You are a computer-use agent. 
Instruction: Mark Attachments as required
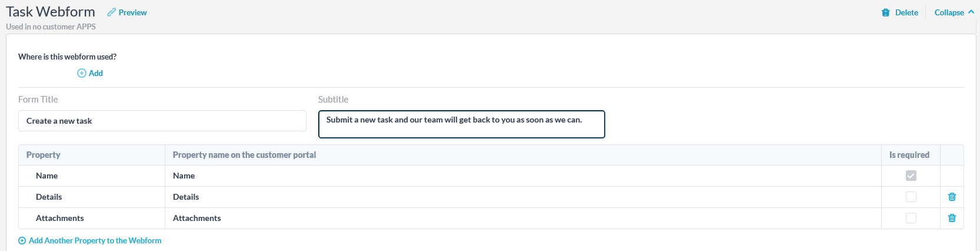[x=911, y=218]
